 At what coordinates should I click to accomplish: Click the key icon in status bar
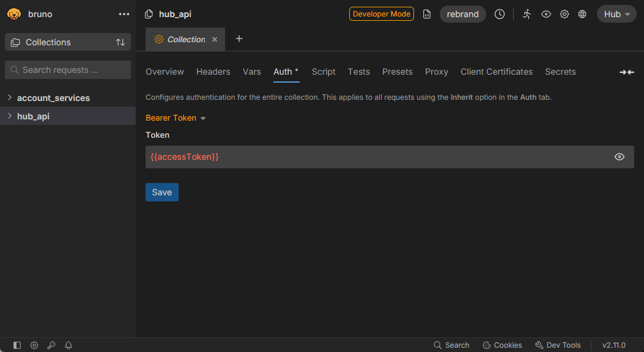(x=51, y=345)
